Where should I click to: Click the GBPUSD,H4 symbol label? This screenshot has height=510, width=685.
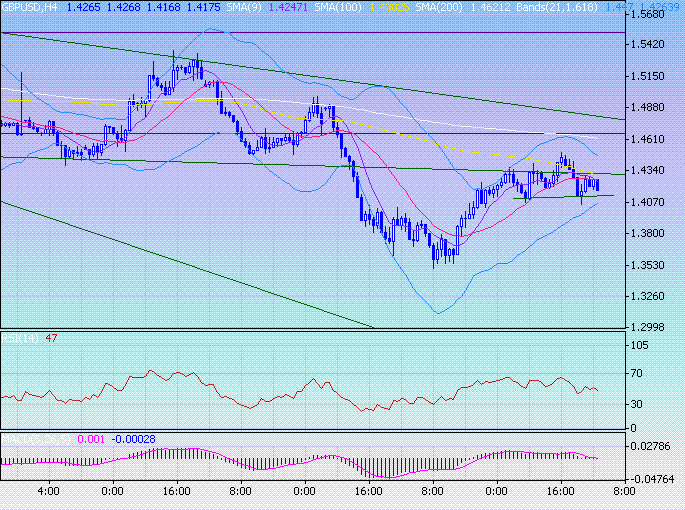28,7
